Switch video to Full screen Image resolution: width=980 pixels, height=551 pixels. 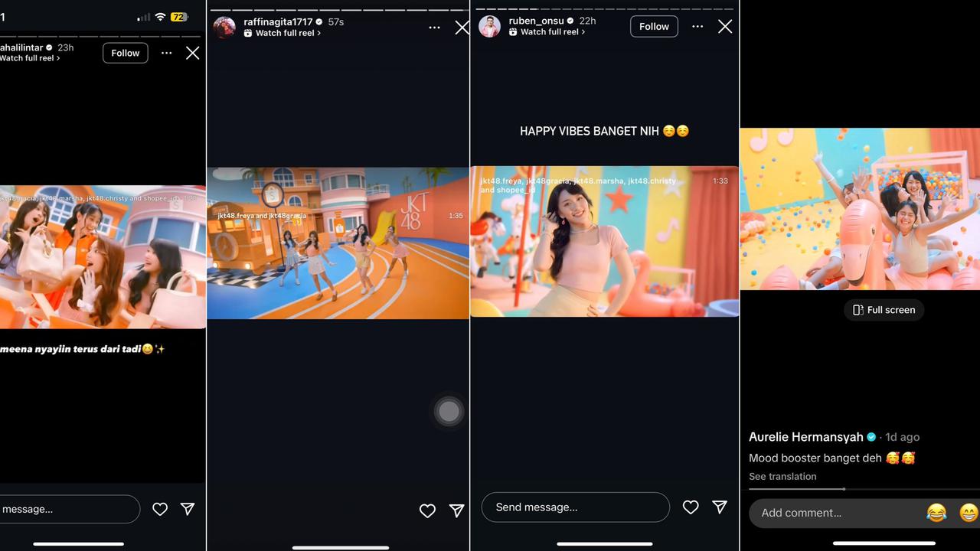tap(884, 310)
